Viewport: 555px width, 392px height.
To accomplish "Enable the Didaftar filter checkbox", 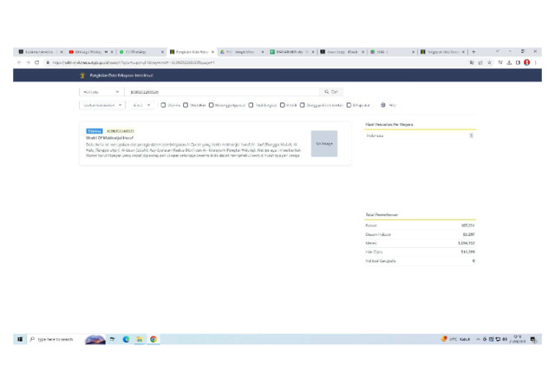I will (186, 105).
